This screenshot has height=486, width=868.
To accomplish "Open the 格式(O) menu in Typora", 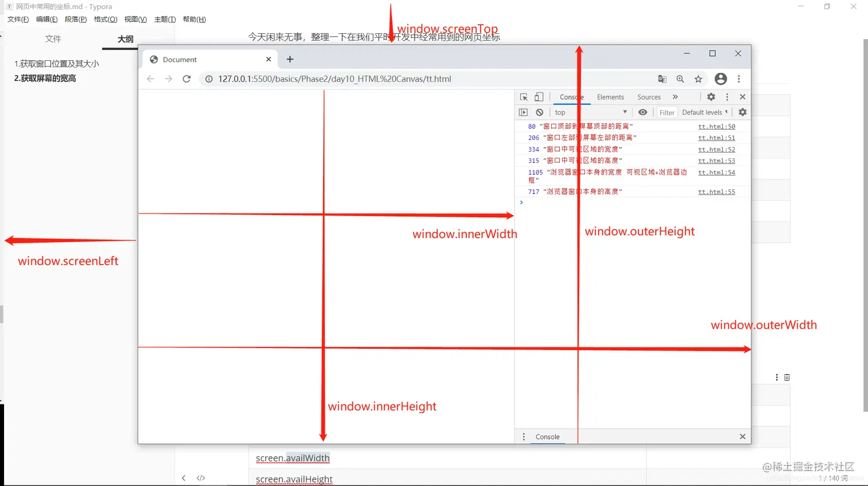I will tap(106, 20).
